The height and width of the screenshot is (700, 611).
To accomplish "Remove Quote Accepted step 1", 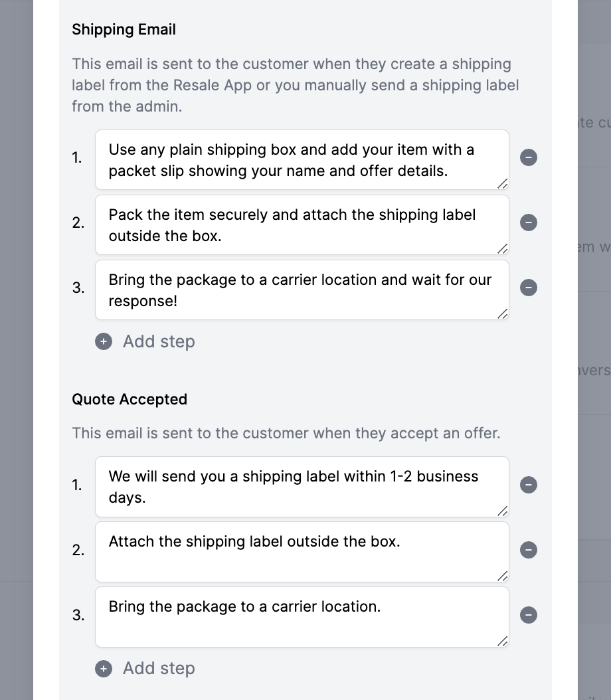I will 529,485.
